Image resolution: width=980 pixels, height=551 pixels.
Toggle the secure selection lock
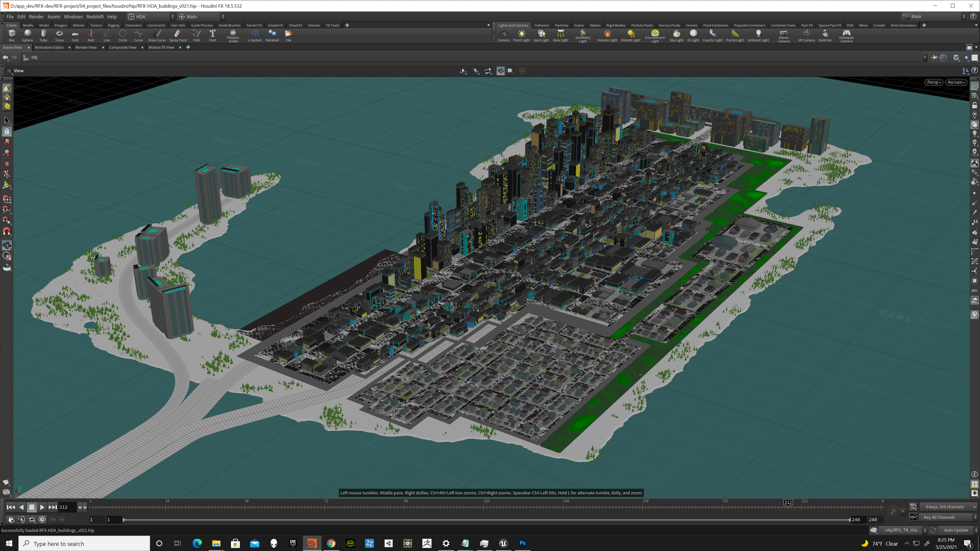[x=7, y=131]
